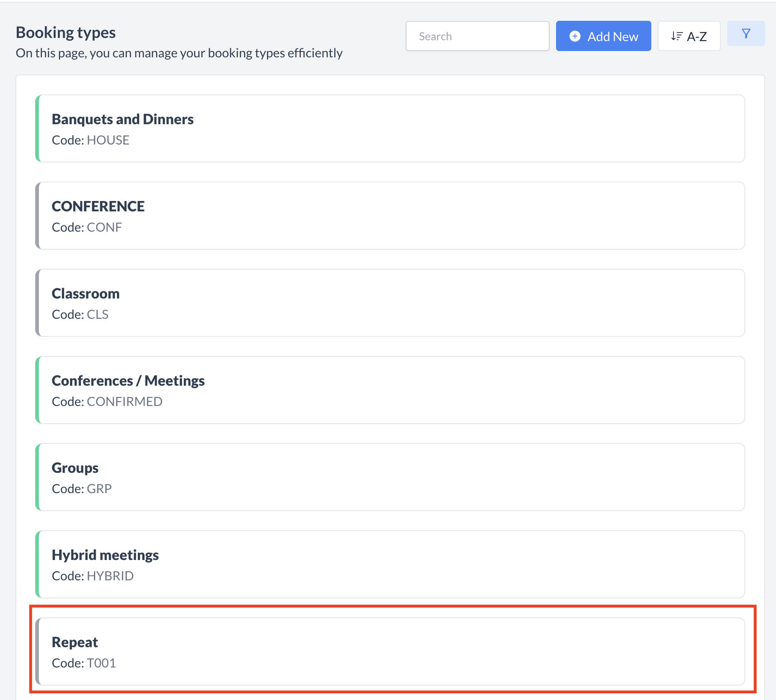Viewport: 776px width, 700px height.
Task: Click the green edge of Hybrid meetings card
Action: pyautogui.click(x=38, y=565)
